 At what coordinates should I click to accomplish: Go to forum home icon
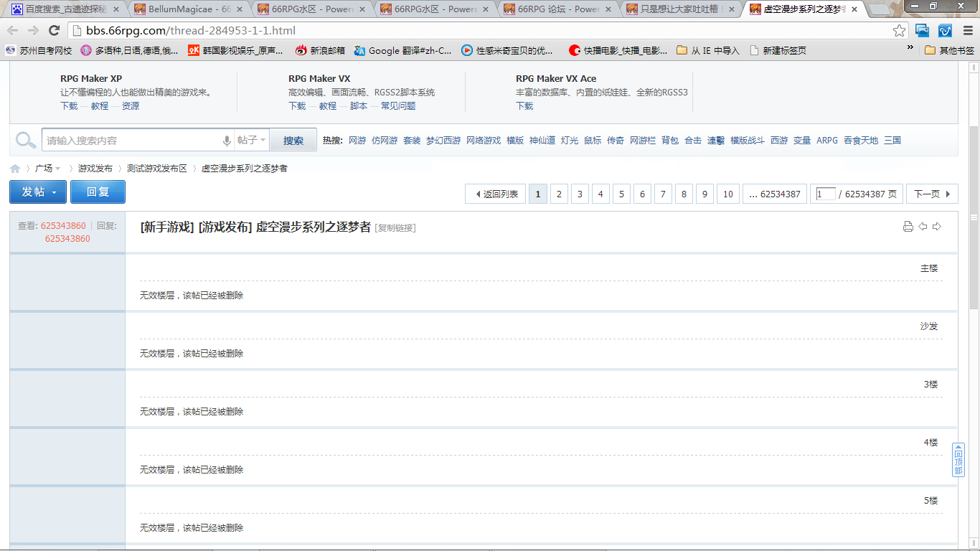tap(15, 169)
